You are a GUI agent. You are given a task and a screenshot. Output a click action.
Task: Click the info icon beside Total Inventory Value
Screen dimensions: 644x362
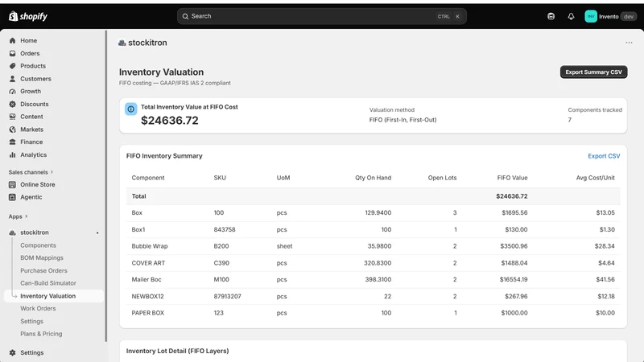click(x=131, y=109)
